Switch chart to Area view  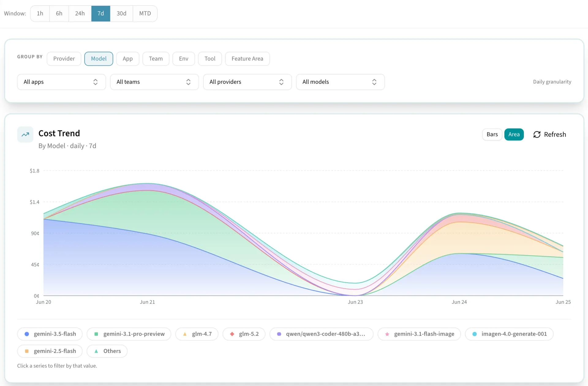point(514,135)
